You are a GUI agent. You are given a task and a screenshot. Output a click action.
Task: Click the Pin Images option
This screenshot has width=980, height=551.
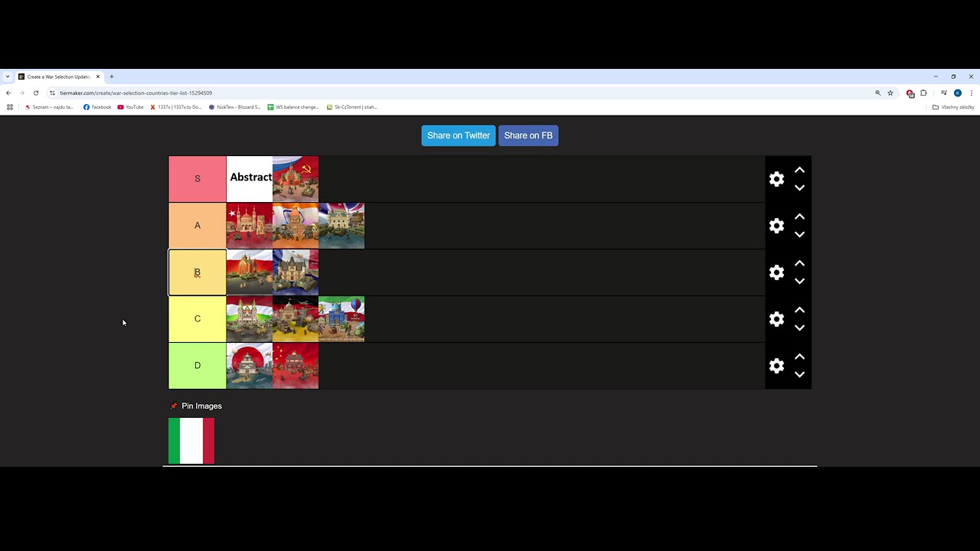point(196,406)
